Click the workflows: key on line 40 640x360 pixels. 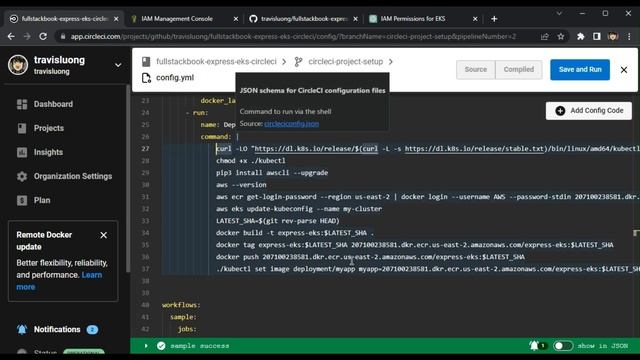(x=181, y=305)
